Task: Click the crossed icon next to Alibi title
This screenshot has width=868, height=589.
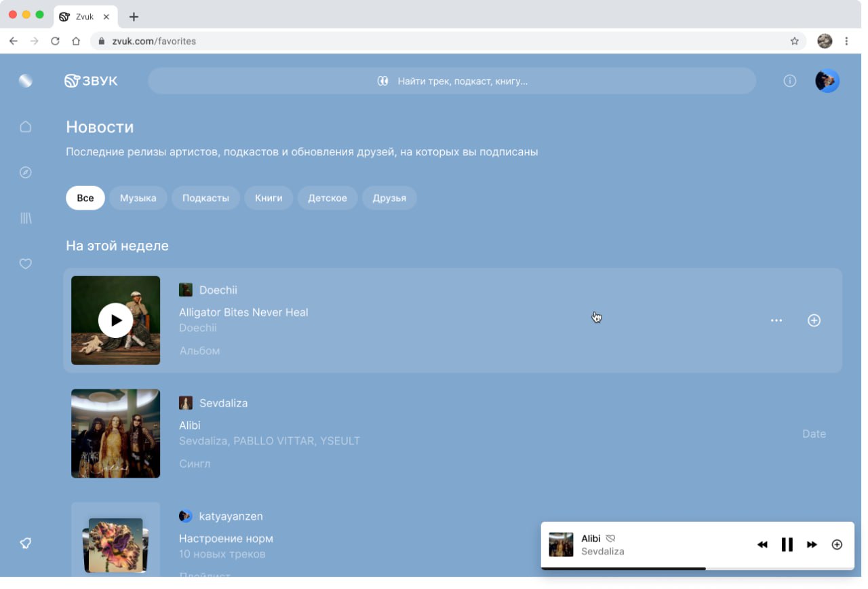Action: [x=610, y=538]
